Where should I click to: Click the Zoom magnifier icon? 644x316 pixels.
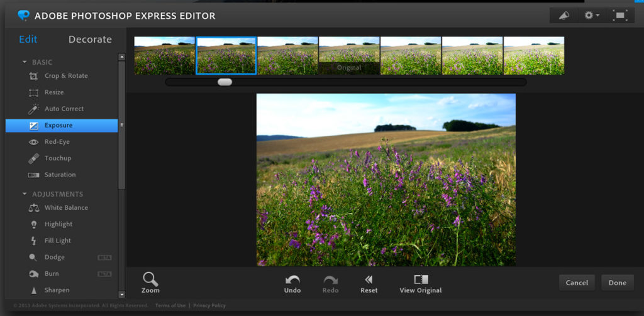150,280
